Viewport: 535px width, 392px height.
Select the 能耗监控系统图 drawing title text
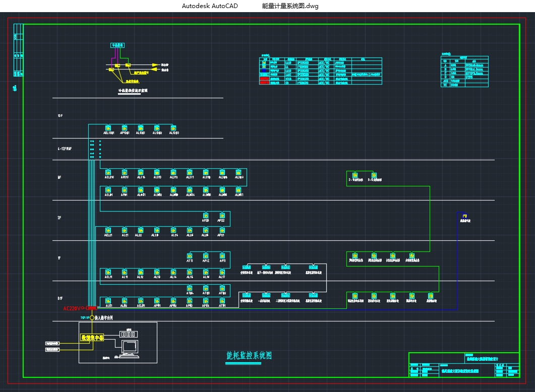(x=249, y=356)
